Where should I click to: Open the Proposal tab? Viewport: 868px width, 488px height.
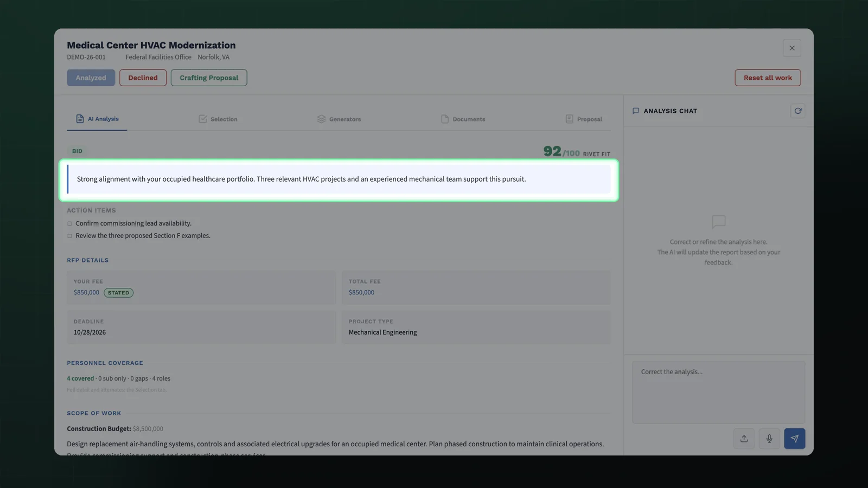pyautogui.click(x=584, y=119)
